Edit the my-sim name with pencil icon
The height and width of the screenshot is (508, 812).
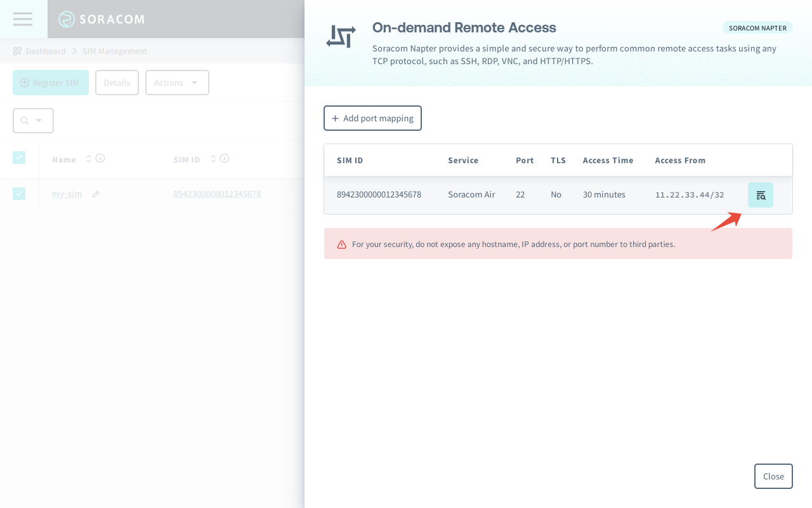(96, 194)
